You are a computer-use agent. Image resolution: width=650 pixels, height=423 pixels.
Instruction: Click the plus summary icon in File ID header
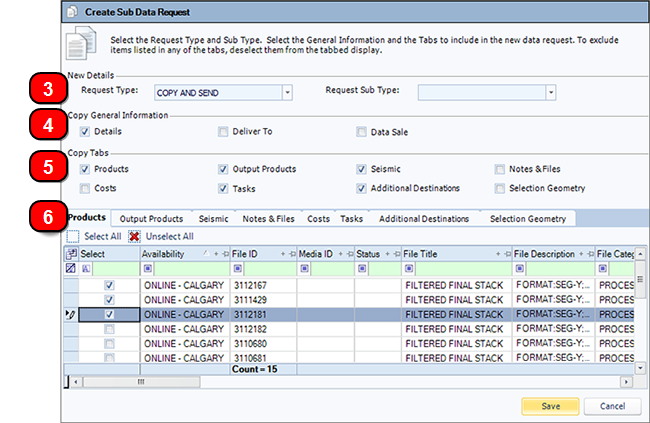pos(283,254)
